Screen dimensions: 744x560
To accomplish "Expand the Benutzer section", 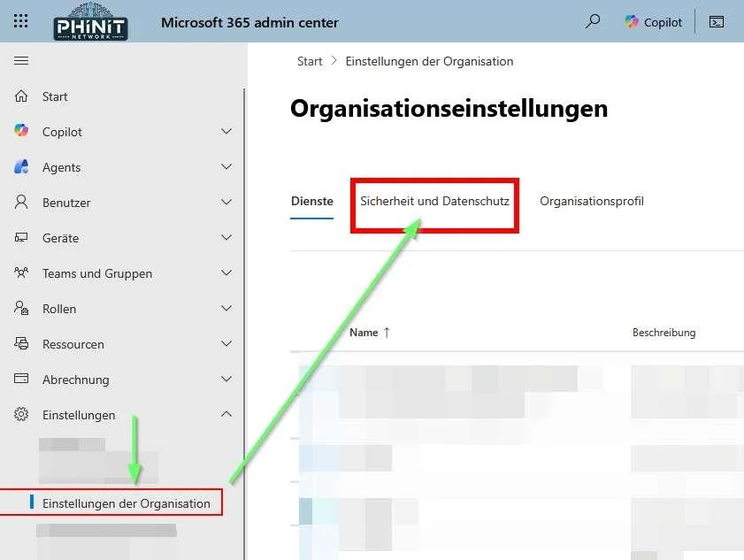I will tap(226, 202).
